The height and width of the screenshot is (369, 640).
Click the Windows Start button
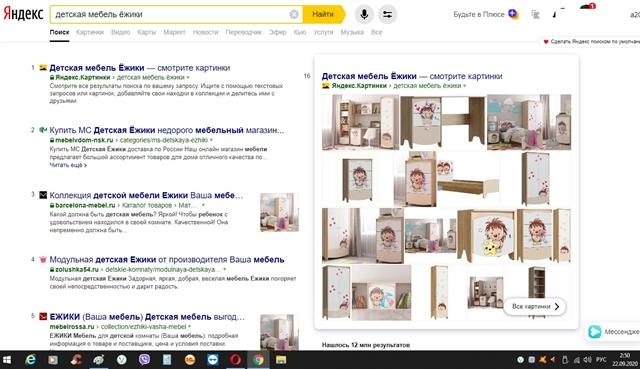tap(7, 360)
